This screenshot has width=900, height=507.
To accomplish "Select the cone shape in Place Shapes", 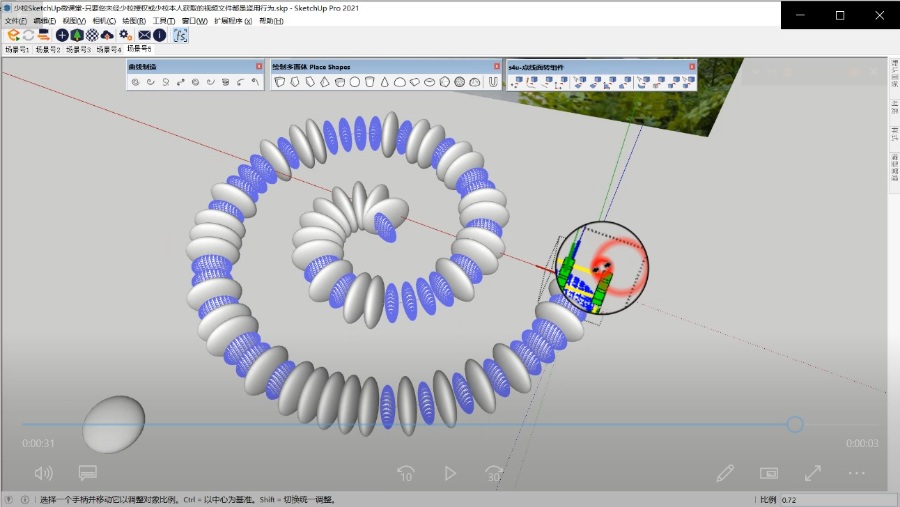I will tap(385, 82).
